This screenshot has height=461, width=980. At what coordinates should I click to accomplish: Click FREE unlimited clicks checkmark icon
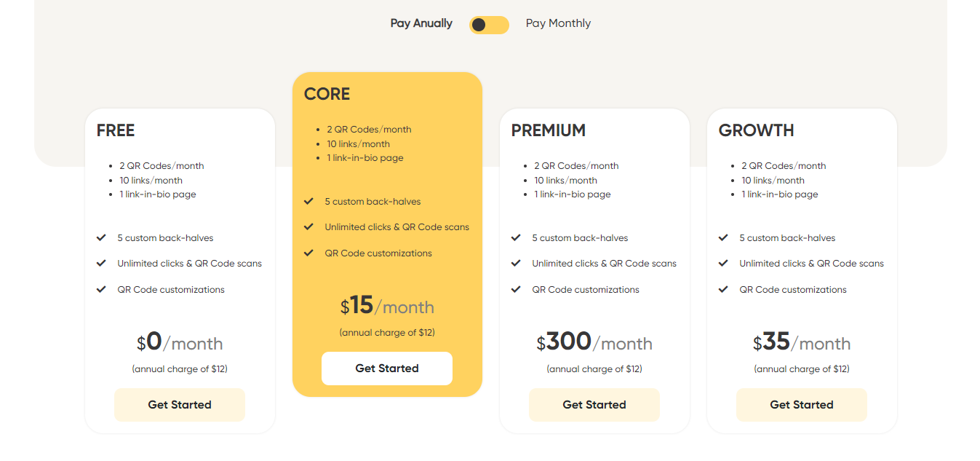[x=101, y=264]
